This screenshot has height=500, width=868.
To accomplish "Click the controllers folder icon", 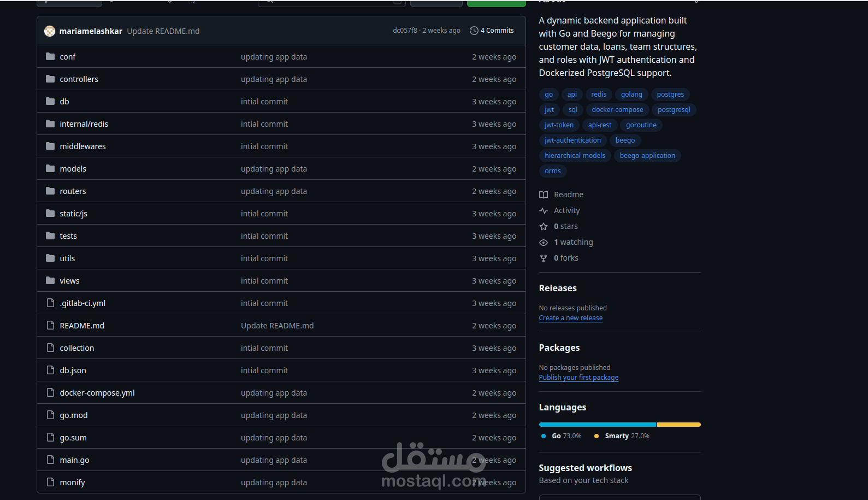I will tap(50, 79).
